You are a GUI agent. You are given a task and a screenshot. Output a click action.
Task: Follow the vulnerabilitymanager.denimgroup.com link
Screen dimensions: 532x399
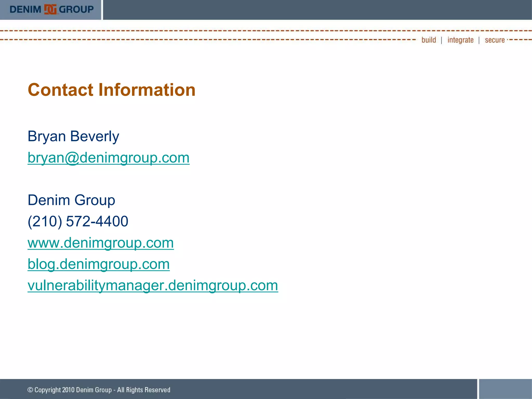153,285
